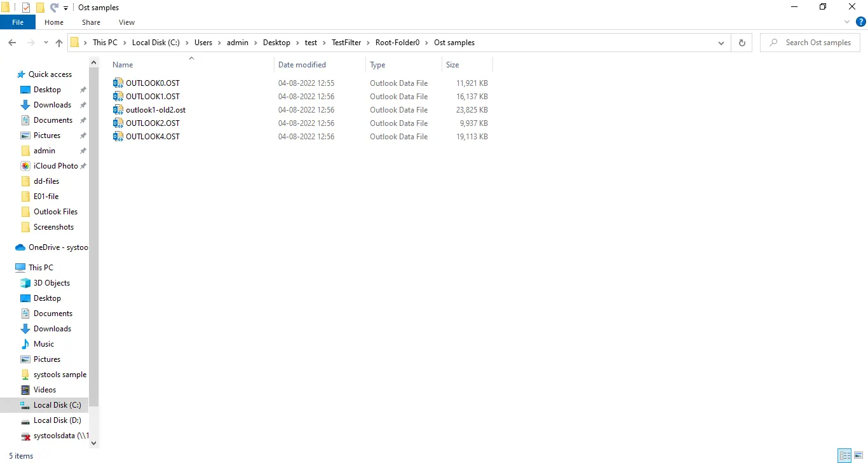868x463 pixels.
Task: Open the Home ribbon tab
Action: [54, 22]
